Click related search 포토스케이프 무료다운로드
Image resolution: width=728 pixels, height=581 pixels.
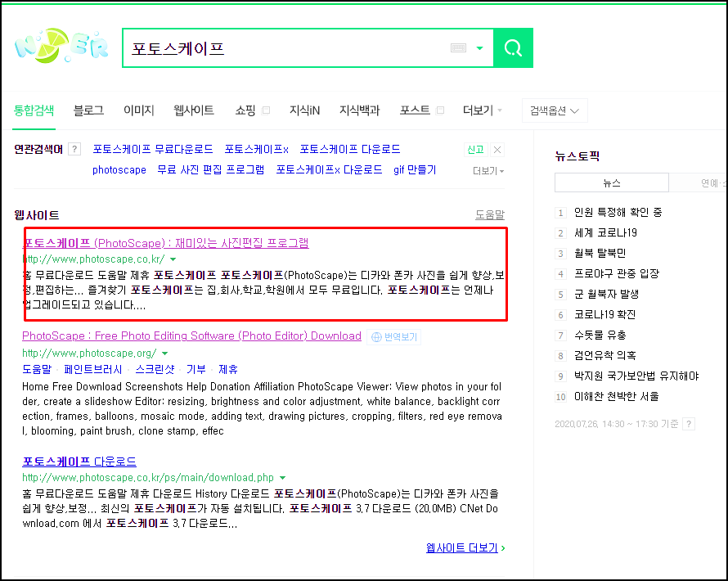click(153, 149)
